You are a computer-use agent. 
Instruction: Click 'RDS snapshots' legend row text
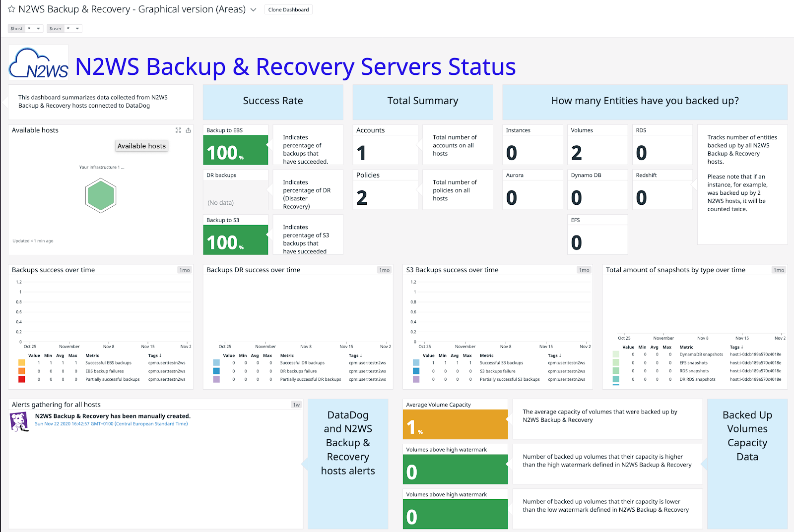click(x=694, y=371)
